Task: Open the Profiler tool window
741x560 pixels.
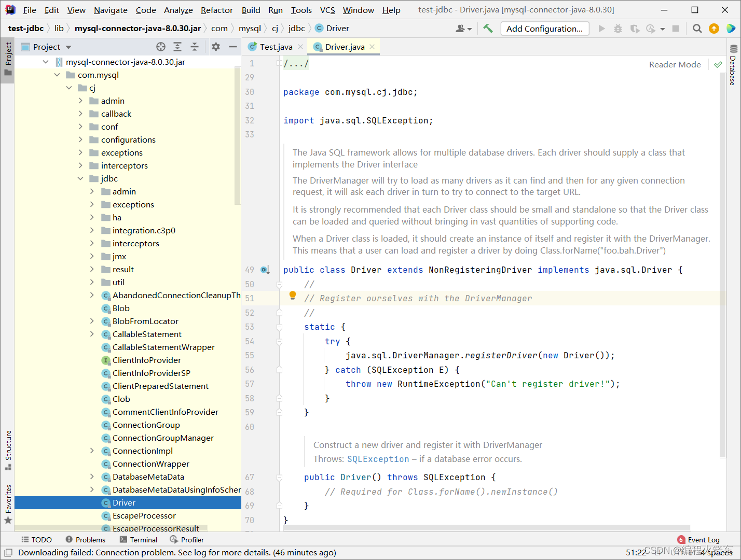Action: click(187, 540)
